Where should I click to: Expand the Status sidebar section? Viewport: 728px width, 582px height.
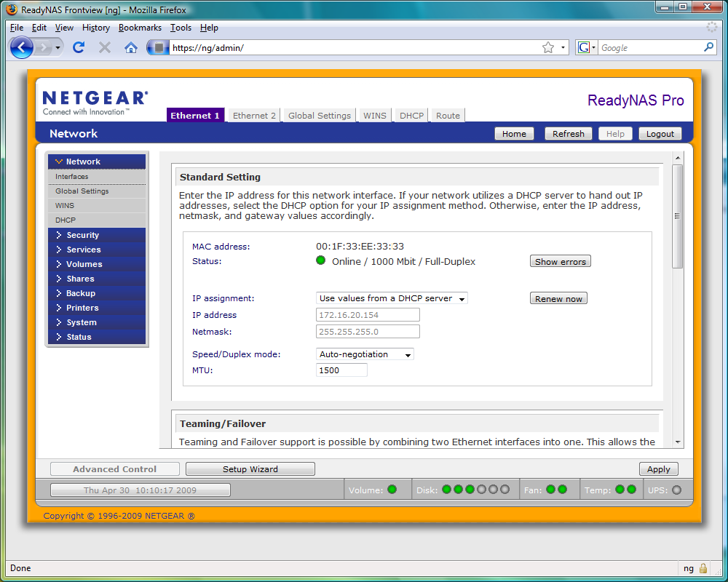click(x=97, y=337)
